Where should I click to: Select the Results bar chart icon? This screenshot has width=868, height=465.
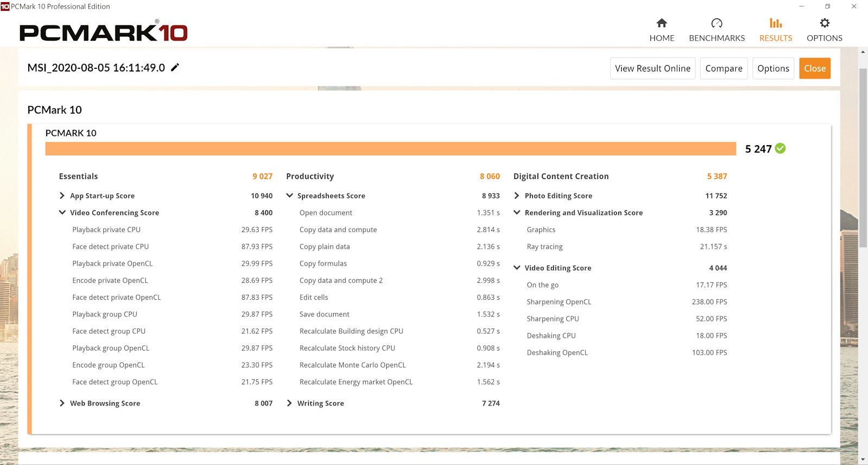pos(776,23)
